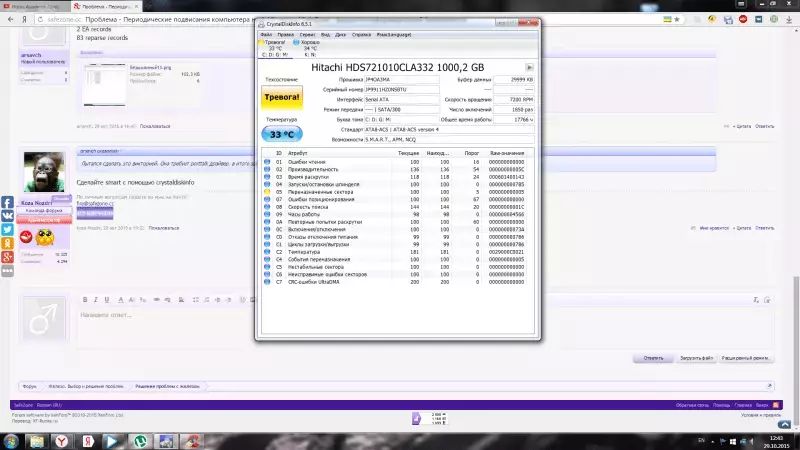Click Решение проблем с железом breadcrumb

[167, 386]
